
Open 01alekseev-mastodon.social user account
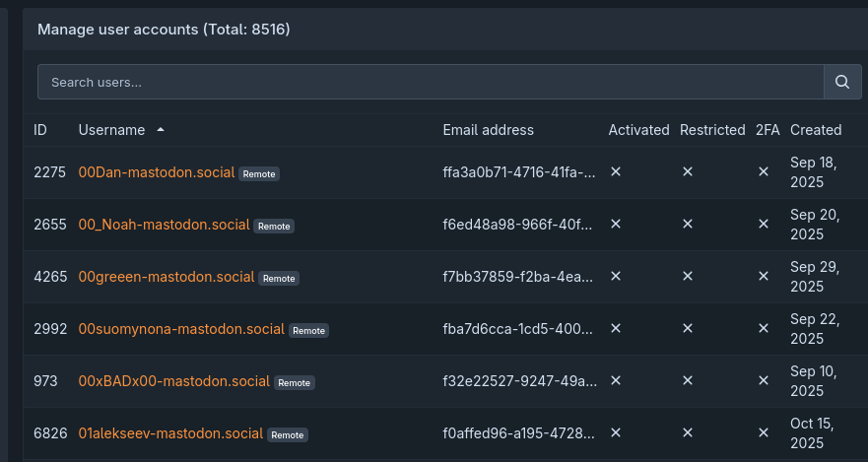pyautogui.click(x=170, y=433)
